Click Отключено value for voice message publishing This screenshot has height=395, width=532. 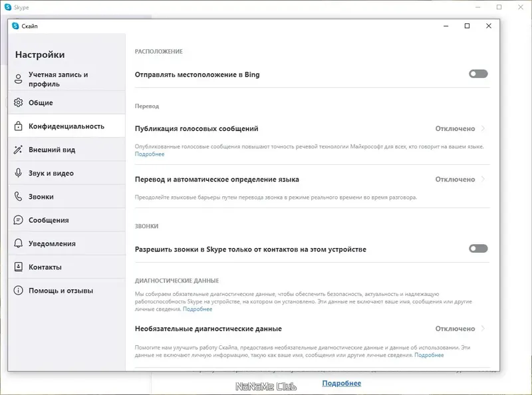455,128
